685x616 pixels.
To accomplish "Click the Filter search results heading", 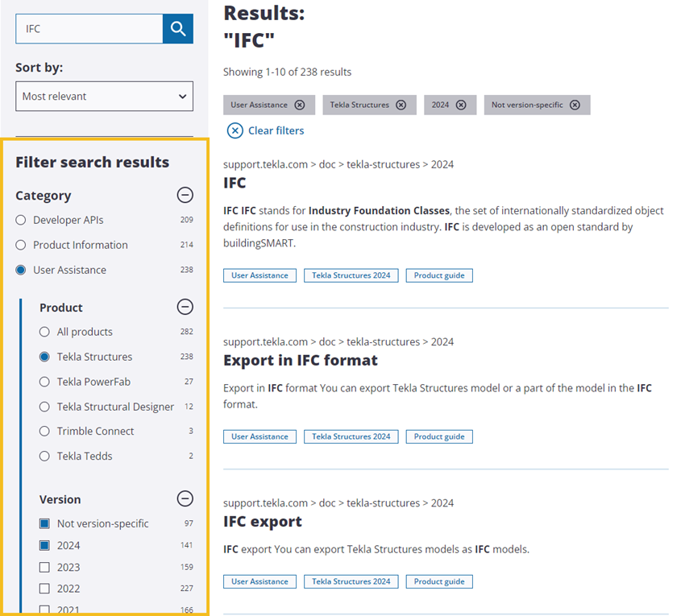I will (92, 163).
